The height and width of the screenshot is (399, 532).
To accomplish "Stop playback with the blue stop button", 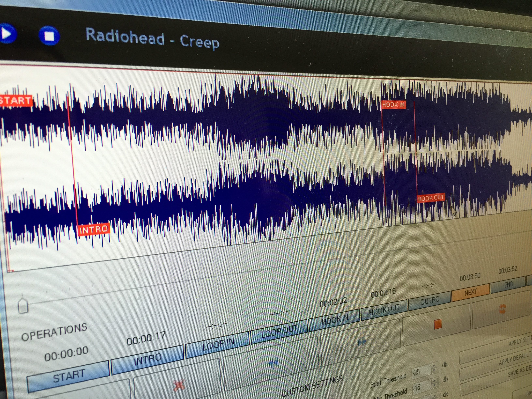I will (x=49, y=36).
